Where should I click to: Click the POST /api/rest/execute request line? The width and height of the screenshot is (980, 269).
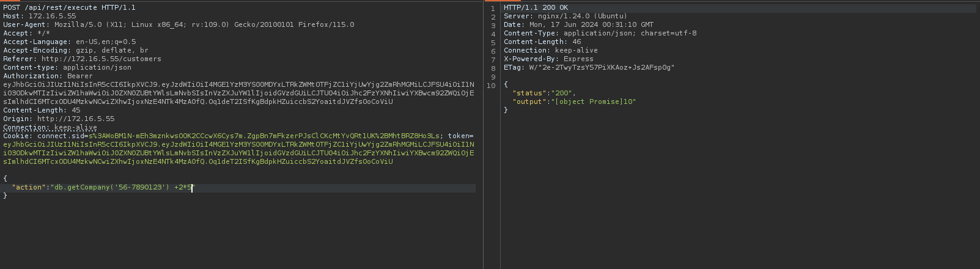pyautogui.click(x=69, y=8)
